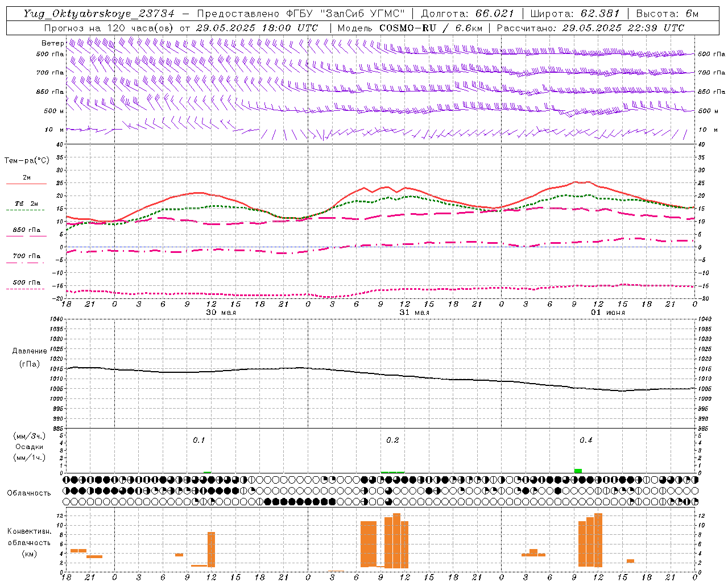Select the forecast text Прогноз на 120 часа(ов)
The width and height of the screenshot is (728, 582).
tap(109, 28)
